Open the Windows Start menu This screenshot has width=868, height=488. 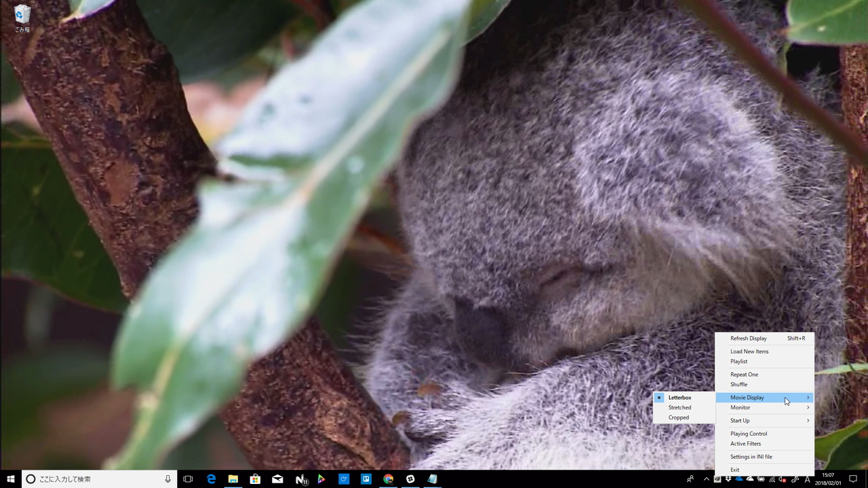click(11, 479)
